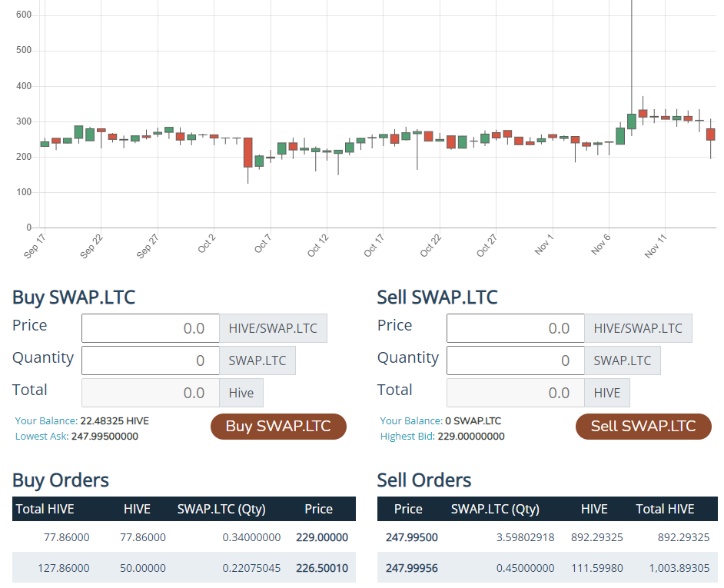
Task: Select buy order priced 226.50010
Action: click(x=184, y=568)
